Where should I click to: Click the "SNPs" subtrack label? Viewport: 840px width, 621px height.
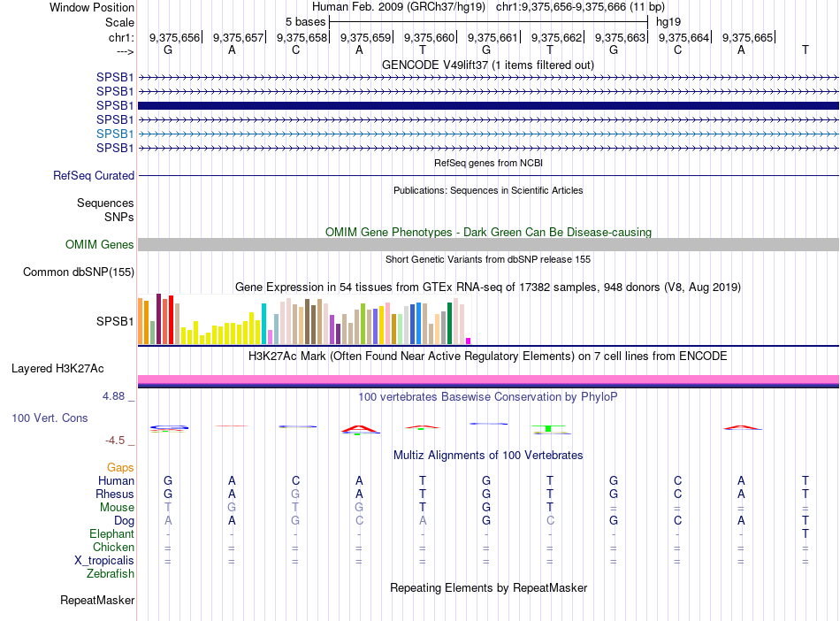(x=119, y=217)
